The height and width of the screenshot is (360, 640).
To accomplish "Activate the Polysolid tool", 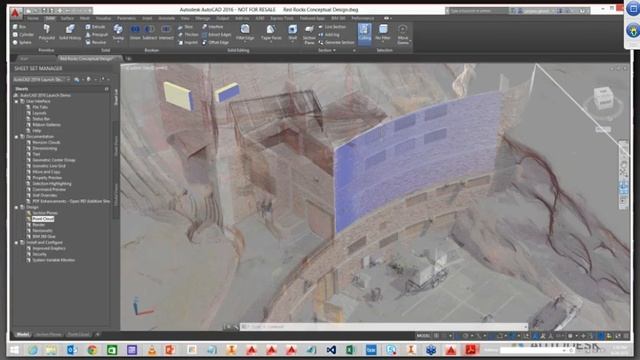I will click(x=47, y=32).
